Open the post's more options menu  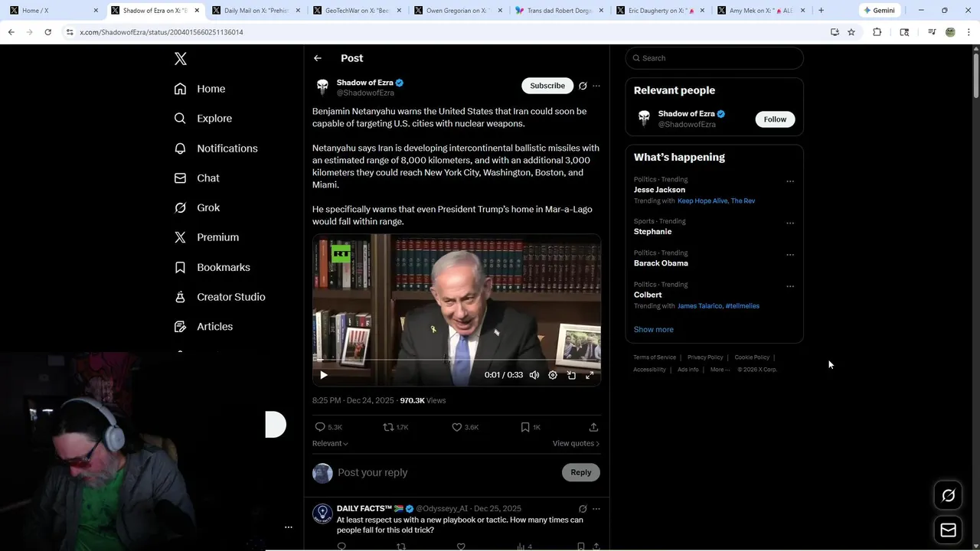[x=596, y=86]
